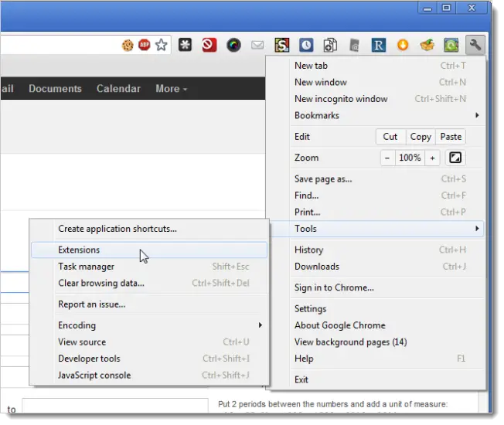Image resolution: width=504 pixels, height=425 pixels.
Task: Click the red prohibition-sign extension icon
Action: pyautogui.click(x=209, y=45)
